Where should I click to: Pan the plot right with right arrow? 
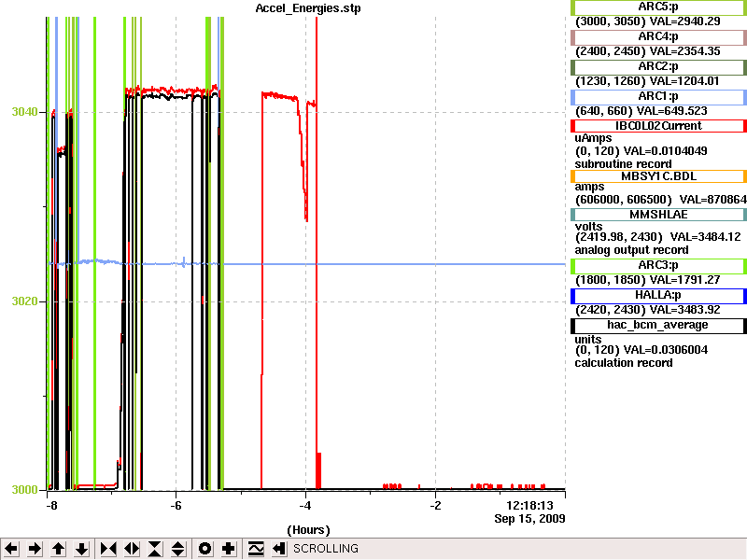point(35,549)
